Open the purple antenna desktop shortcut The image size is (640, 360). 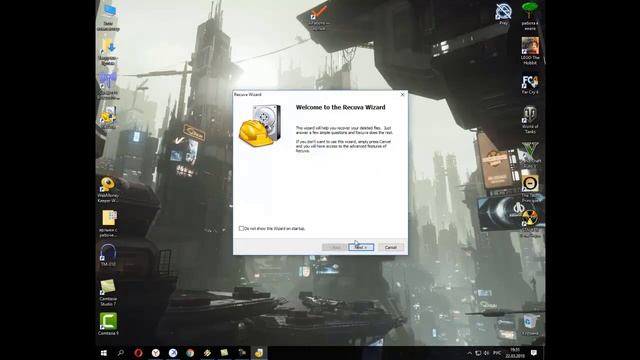pos(108,86)
